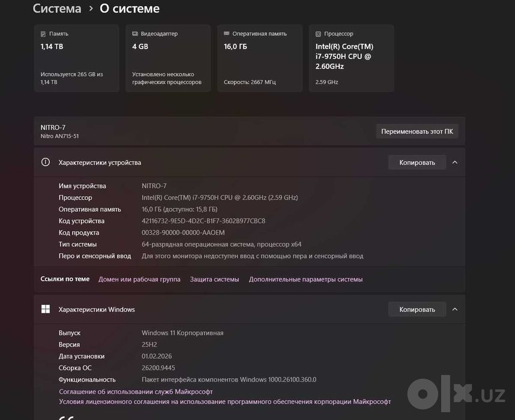Viewport: 515px width, 420px height.
Task: Select the device name value NITRO-7
Action: pyautogui.click(x=154, y=186)
